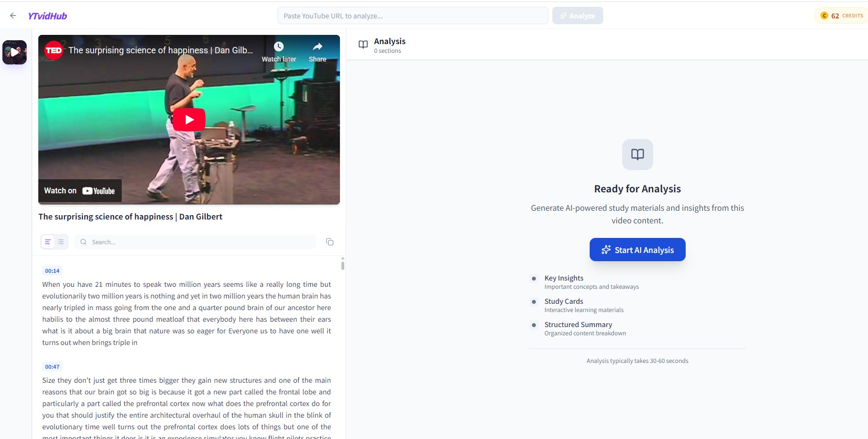
Task: Play the TED video
Action: (x=189, y=120)
